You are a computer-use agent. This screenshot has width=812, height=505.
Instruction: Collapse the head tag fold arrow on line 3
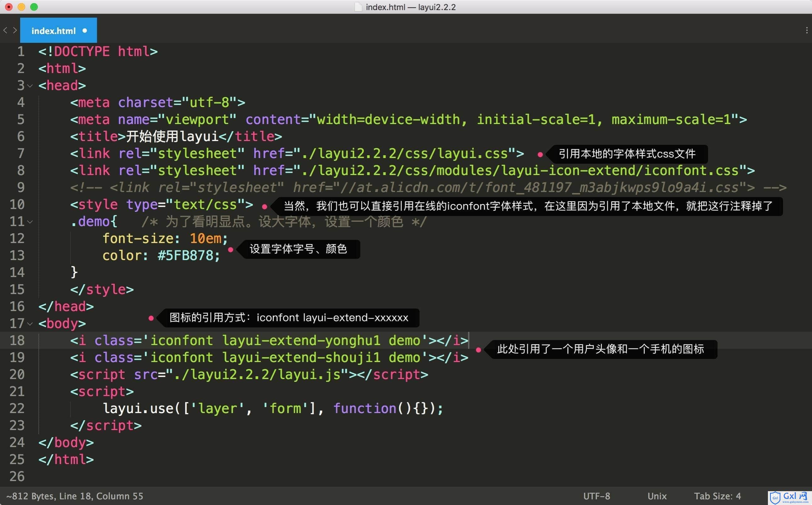coord(30,86)
